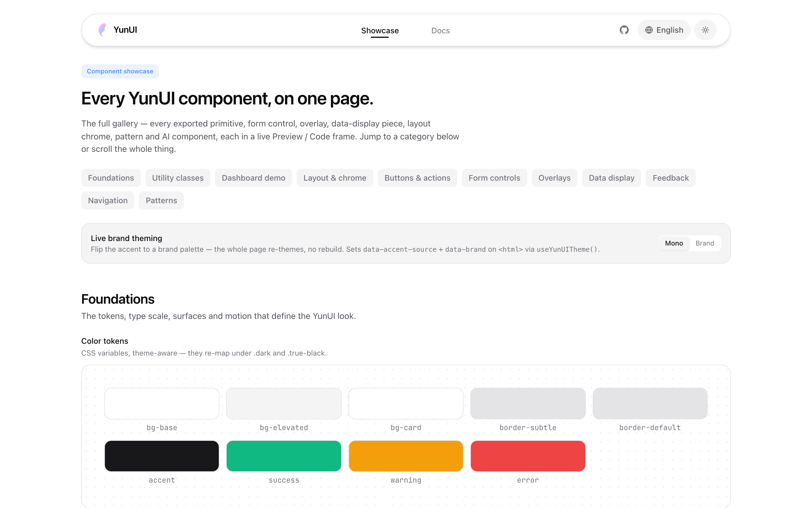
Task: Jump to the Form controls category
Action: point(494,178)
